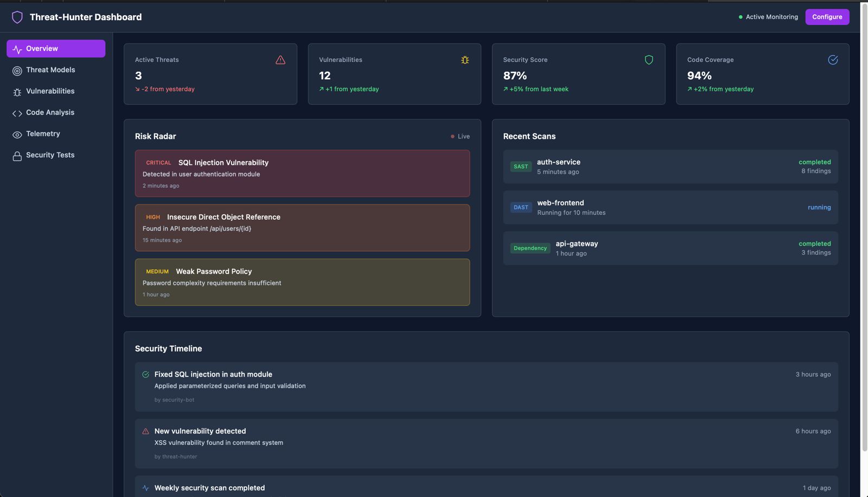Click the bug icon in Vulnerabilities card
868x497 pixels.
pyautogui.click(x=464, y=60)
